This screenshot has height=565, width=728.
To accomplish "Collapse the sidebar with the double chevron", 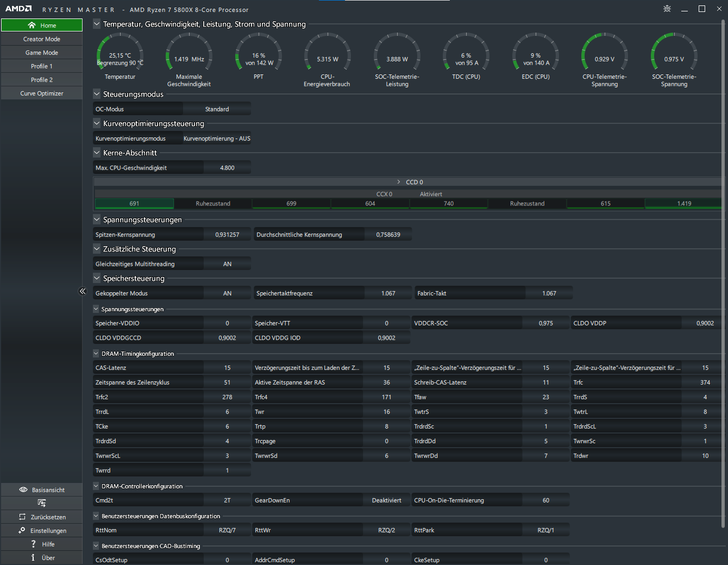I will coord(83,291).
